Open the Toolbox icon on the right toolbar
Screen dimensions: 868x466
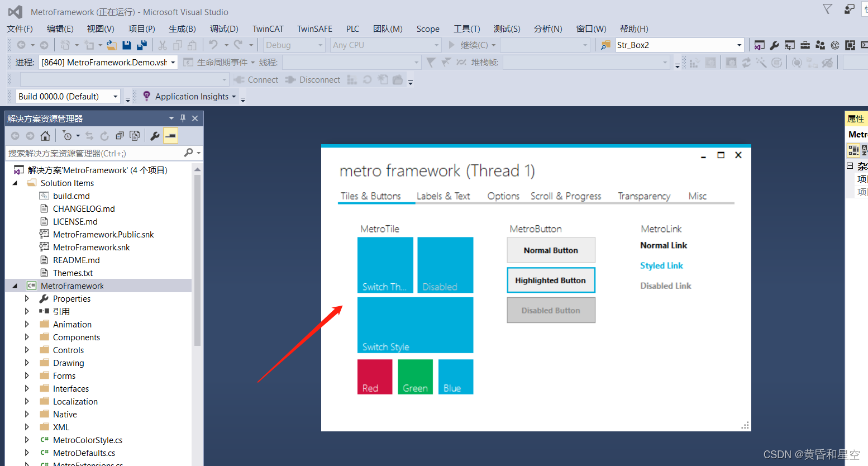805,45
